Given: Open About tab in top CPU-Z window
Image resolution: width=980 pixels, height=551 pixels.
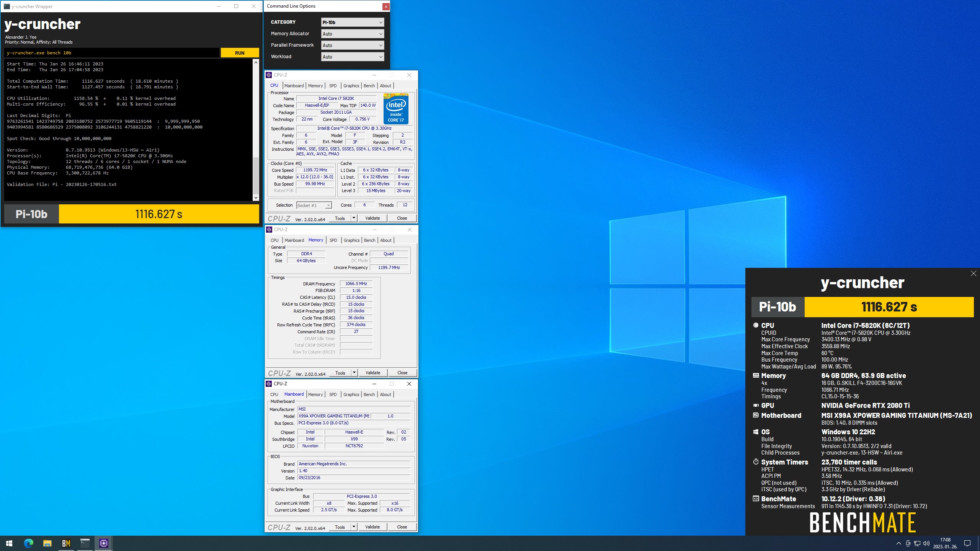Looking at the screenshot, I should [385, 86].
